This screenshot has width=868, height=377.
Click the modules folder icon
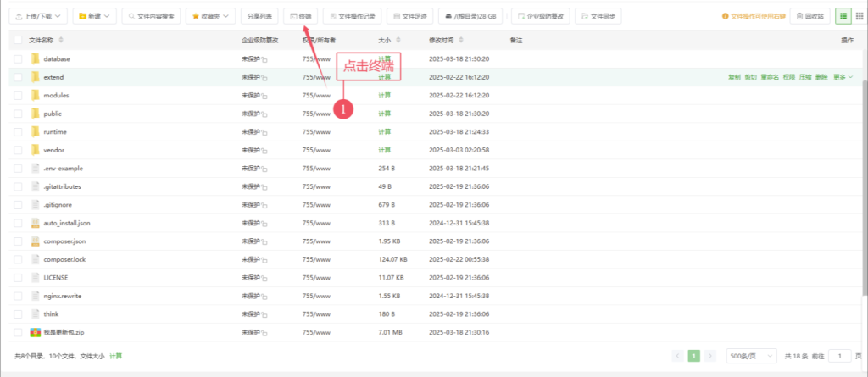point(36,95)
